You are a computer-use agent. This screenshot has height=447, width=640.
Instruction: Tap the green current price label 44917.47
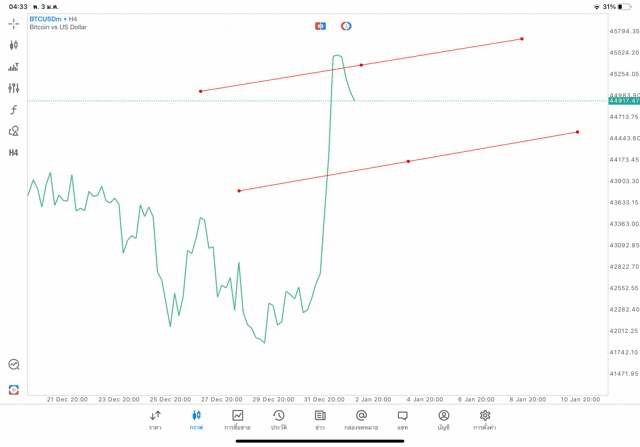pyautogui.click(x=623, y=101)
